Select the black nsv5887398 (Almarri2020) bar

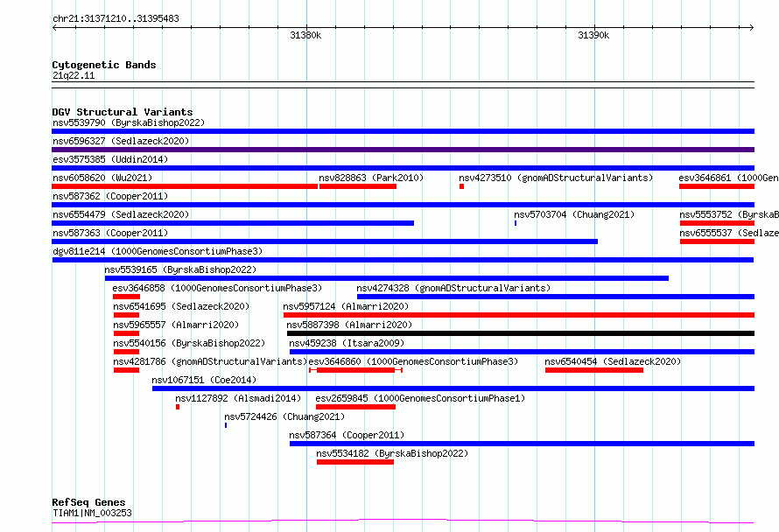click(x=521, y=333)
